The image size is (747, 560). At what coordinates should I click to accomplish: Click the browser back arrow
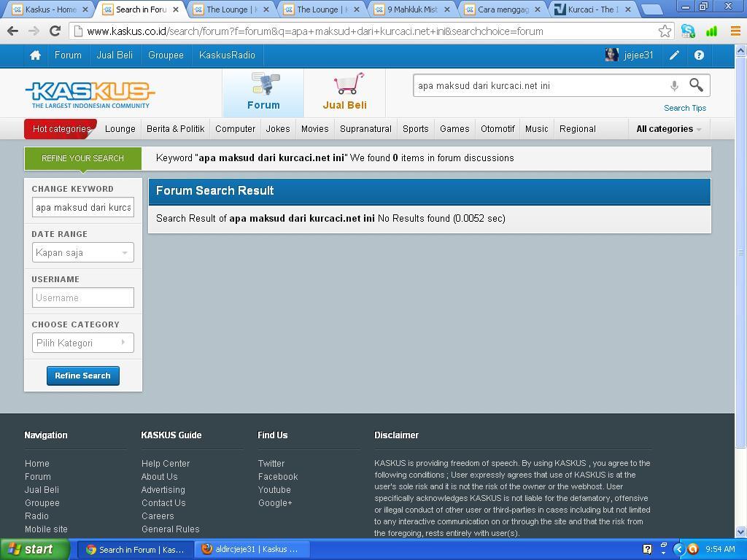pos(13,31)
